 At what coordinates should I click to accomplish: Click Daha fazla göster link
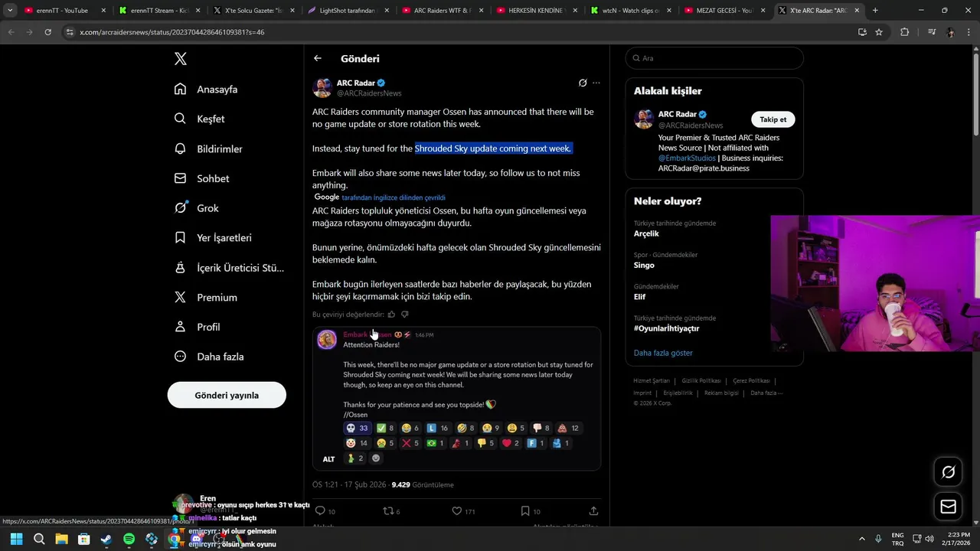663,353
